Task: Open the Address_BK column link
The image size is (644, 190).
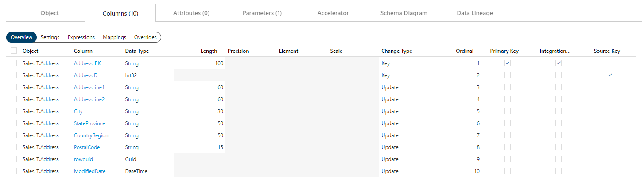Action: click(87, 63)
